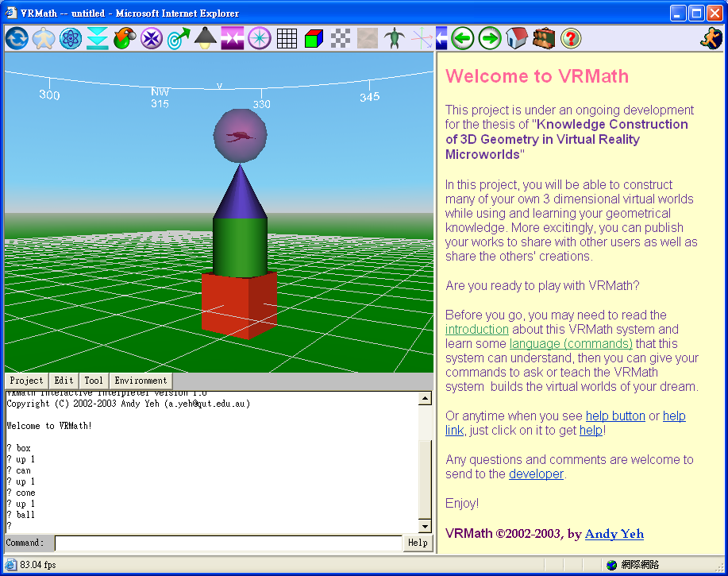Click the target with green arrow icon
The image size is (728, 576).
click(179, 38)
